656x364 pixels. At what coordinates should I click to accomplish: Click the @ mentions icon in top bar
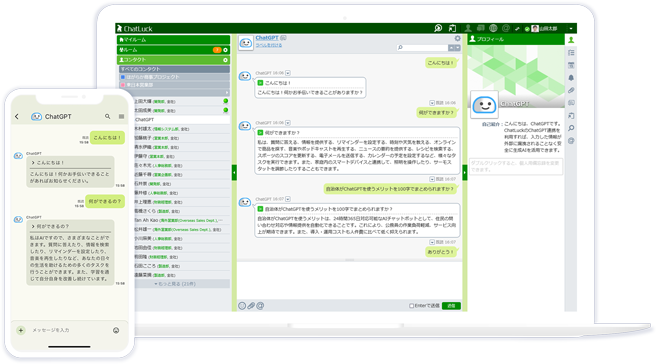pyautogui.click(x=506, y=28)
